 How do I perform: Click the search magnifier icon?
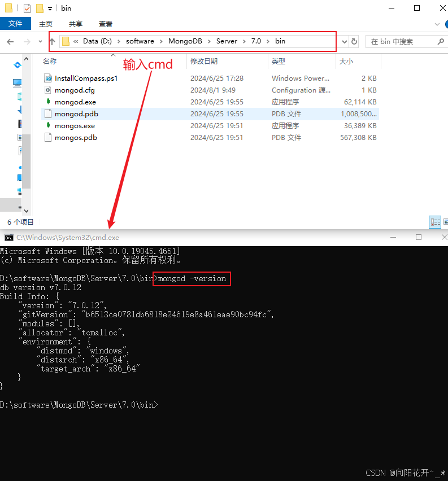[x=441, y=41]
